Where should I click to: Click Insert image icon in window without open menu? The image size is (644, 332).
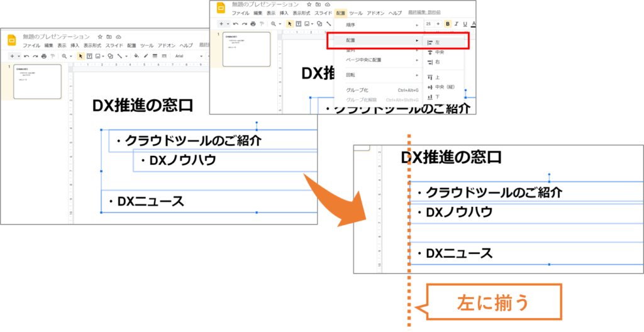pos(98,56)
